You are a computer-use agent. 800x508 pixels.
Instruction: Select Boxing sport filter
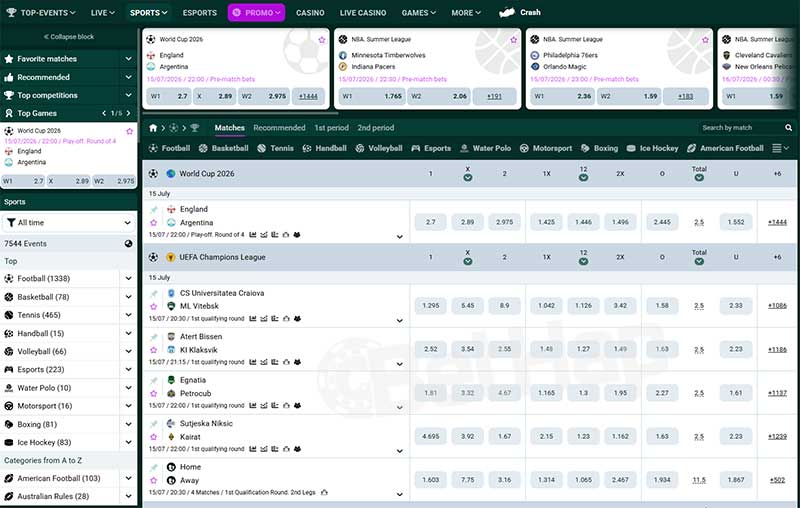click(599, 148)
